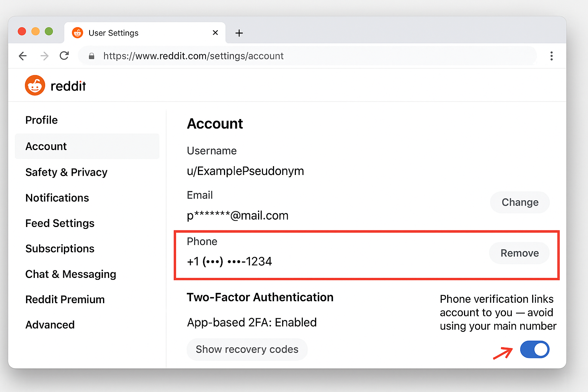
Task: Click the URL address bar field
Action: (307, 56)
